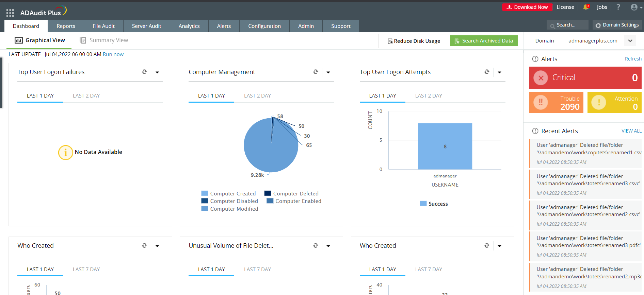Screen dimensions: 644x295
Task: Switch to the File Audit tab
Action: click(x=103, y=26)
